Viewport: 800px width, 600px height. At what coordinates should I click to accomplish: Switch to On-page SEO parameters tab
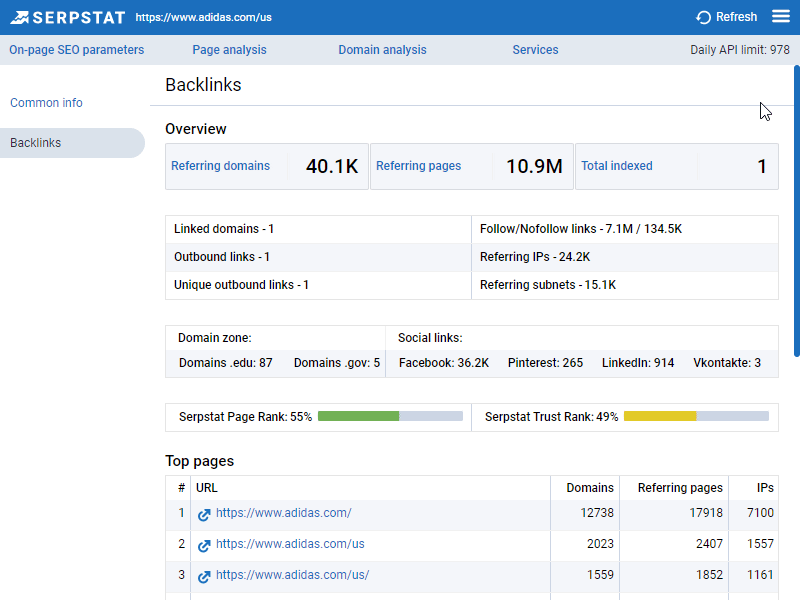(77, 50)
